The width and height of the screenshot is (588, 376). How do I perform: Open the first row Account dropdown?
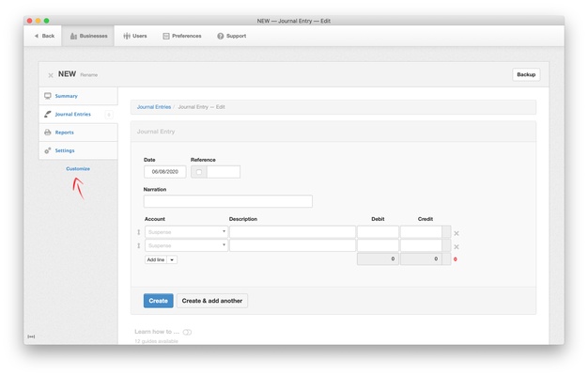pos(186,232)
